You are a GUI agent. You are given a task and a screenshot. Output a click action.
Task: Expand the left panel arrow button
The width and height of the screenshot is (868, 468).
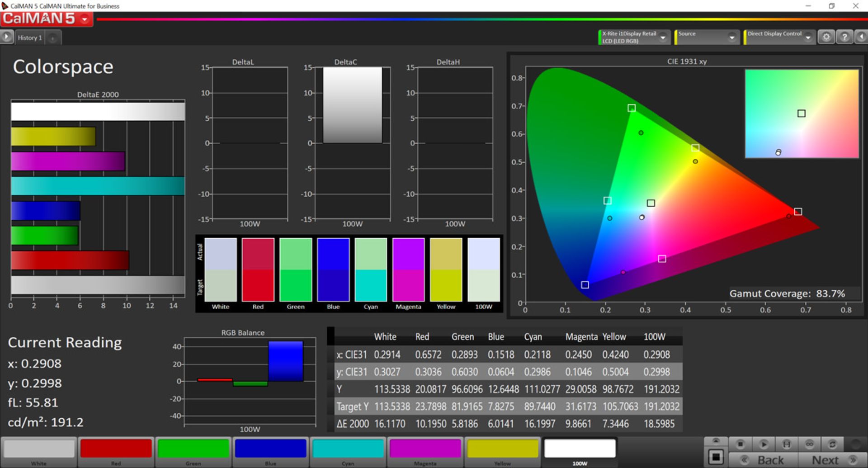click(x=6, y=37)
